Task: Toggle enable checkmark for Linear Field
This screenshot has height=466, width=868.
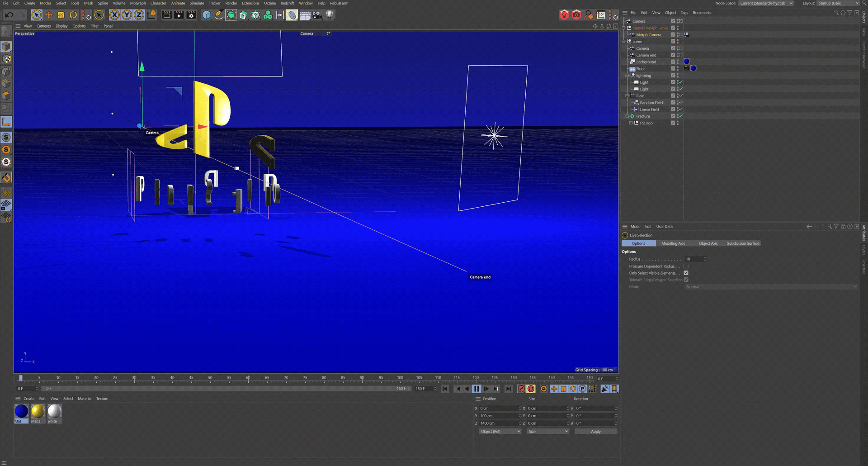Action: coord(681,109)
